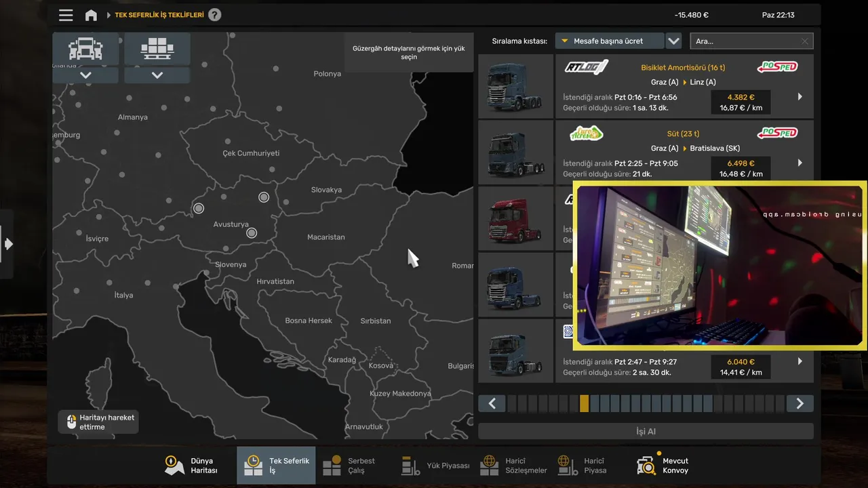Screen dimensions: 868x488
Task: Open the 'Mesafe başına ücret' sort dropdown
Action: [609, 41]
